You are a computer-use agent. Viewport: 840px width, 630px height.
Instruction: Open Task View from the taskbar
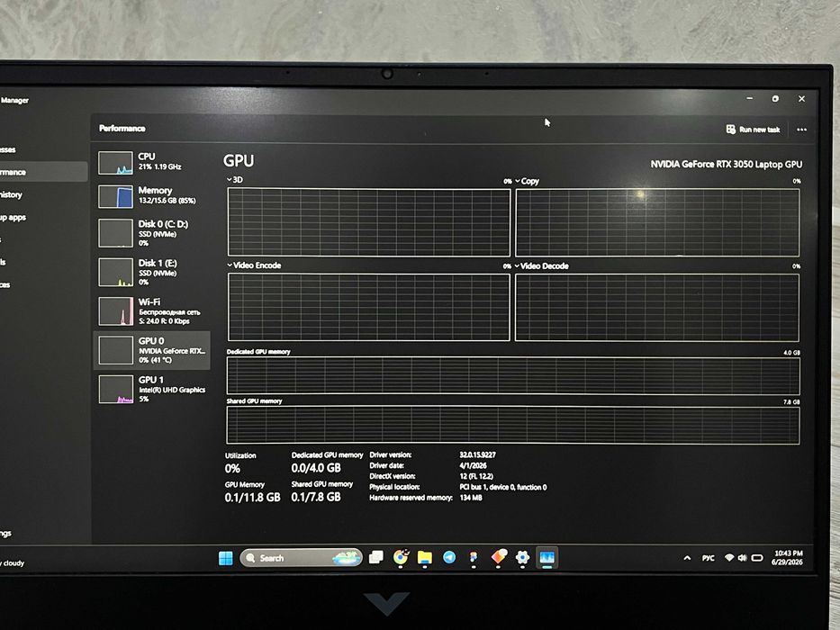(x=376, y=558)
